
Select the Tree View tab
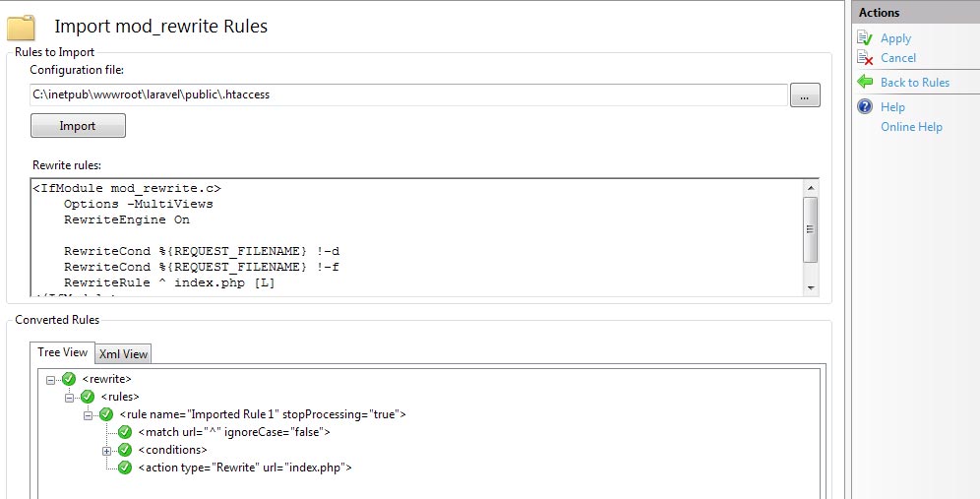[x=63, y=352]
